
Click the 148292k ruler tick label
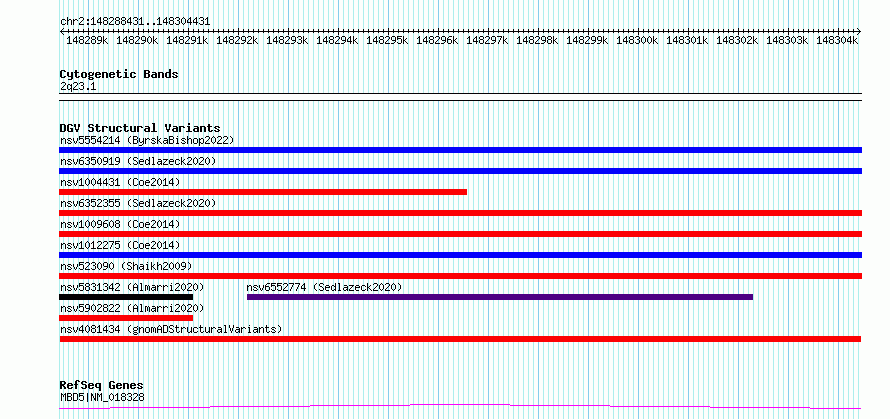click(x=237, y=41)
